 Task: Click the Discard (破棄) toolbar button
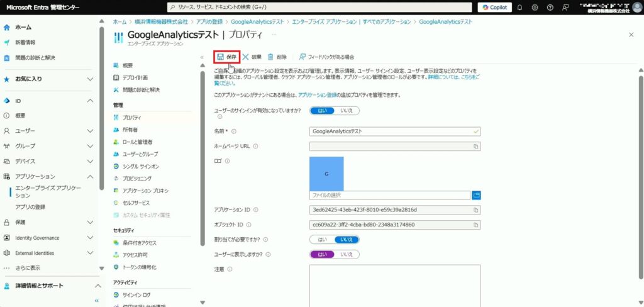(252, 57)
